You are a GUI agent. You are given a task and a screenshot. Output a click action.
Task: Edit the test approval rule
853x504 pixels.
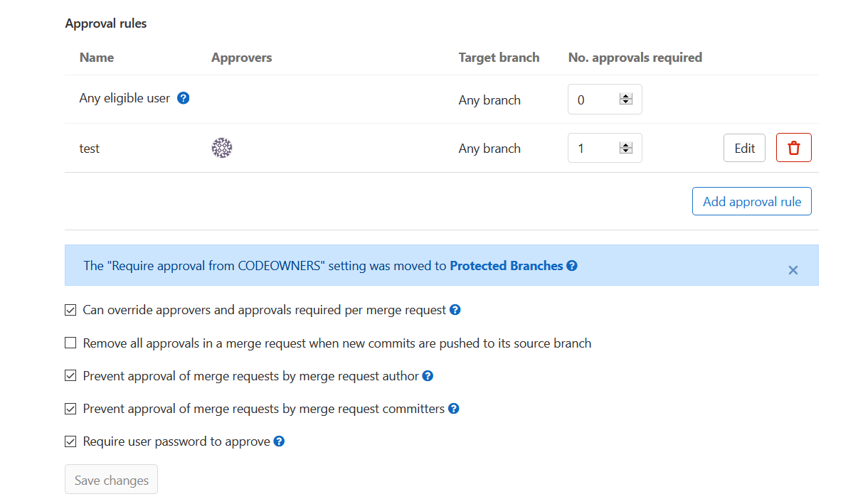(x=744, y=148)
